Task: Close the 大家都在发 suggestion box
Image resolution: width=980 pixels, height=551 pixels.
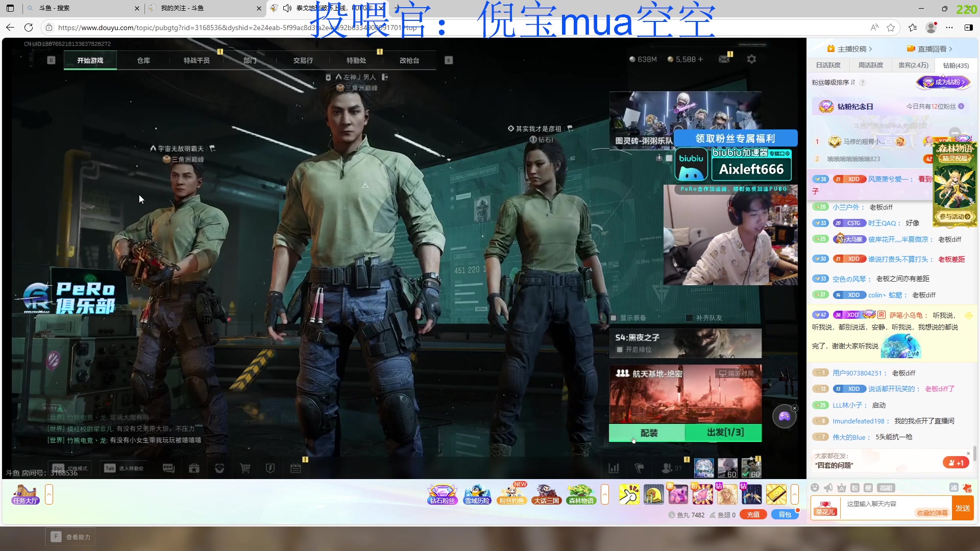Action: click(x=968, y=453)
